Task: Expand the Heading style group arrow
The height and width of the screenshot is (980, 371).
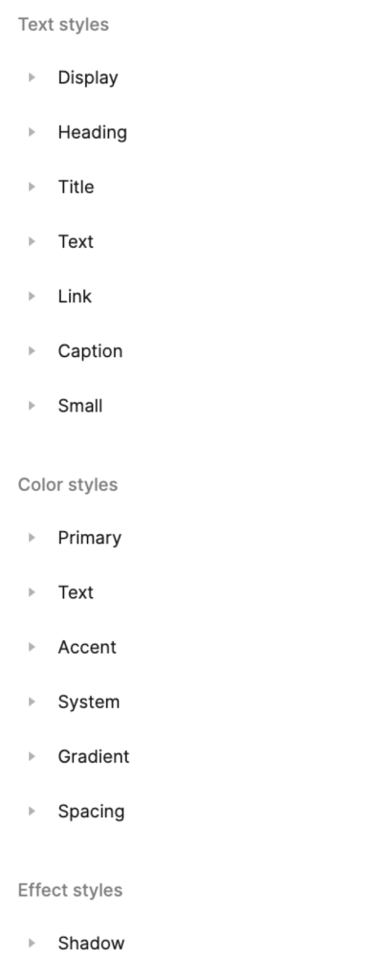Action: (32, 132)
